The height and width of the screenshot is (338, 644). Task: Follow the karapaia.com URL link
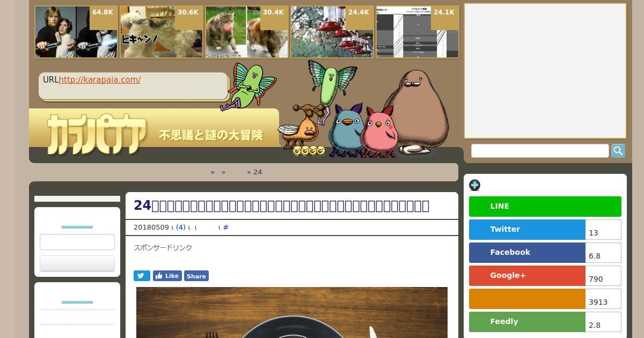(99, 80)
